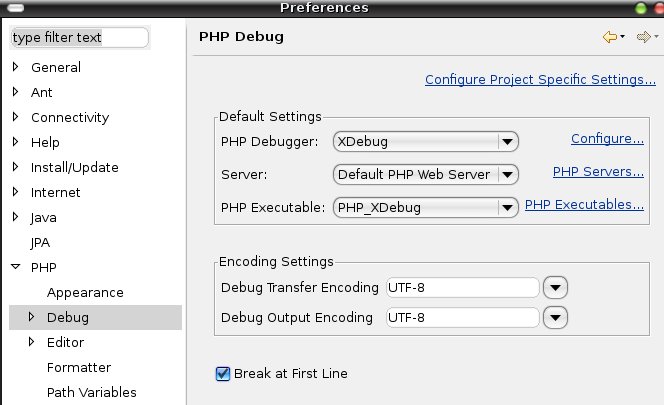Click the forward navigation arrow icon

pos(643,37)
